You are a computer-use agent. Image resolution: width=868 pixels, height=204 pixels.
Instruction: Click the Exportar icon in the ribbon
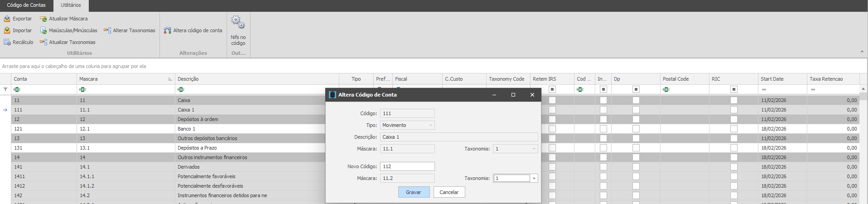click(x=7, y=19)
